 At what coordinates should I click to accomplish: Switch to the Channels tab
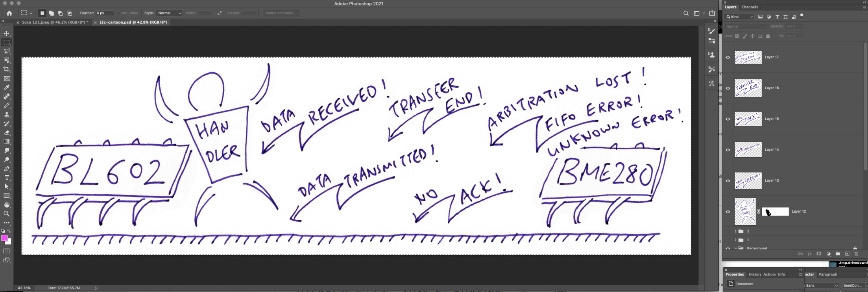coord(749,7)
